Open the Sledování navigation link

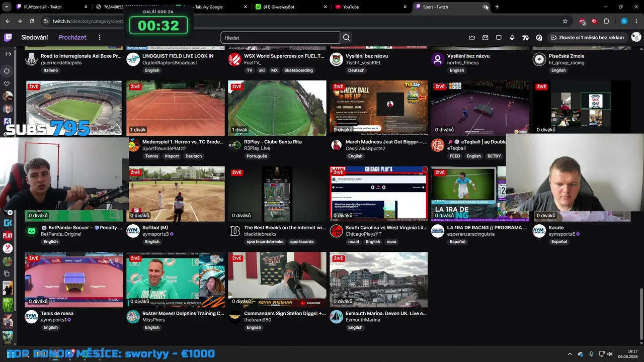pyautogui.click(x=35, y=38)
